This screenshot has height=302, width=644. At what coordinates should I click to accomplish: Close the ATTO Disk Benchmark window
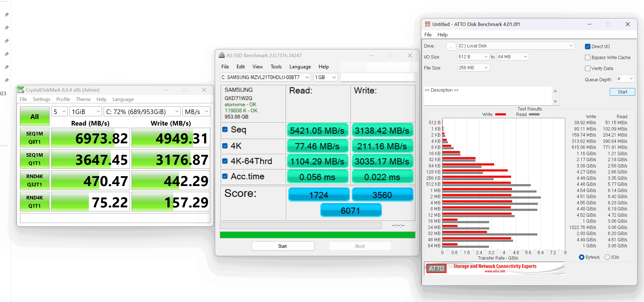pyautogui.click(x=628, y=24)
